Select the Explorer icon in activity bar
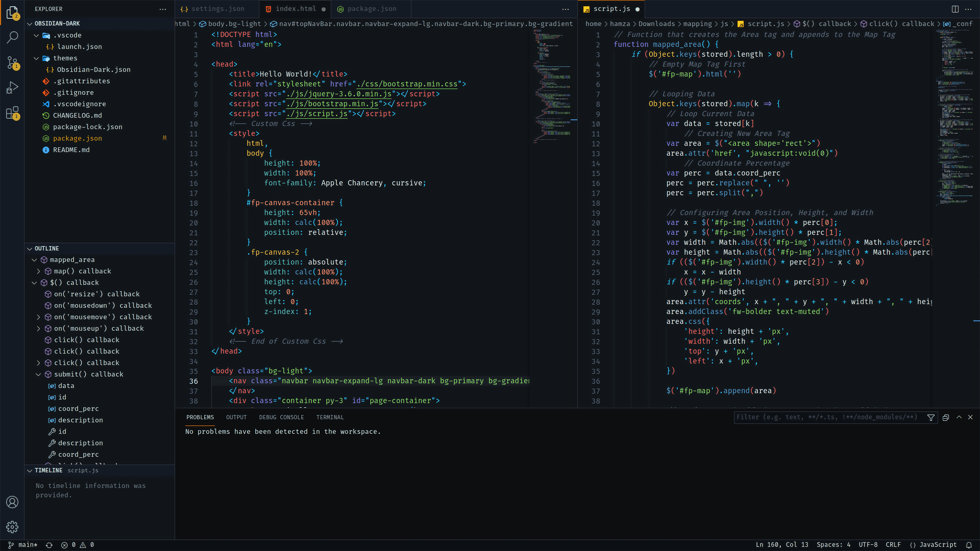Screen dimensions: 980x551 click(12, 12)
